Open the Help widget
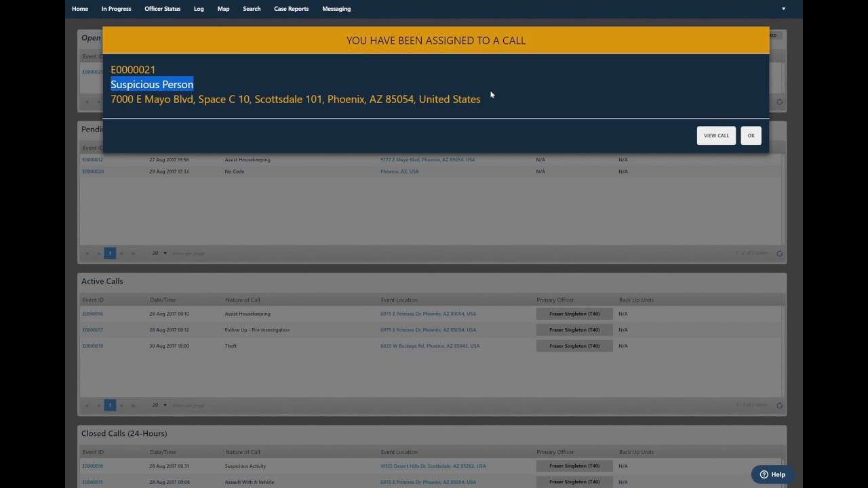Screen dimensions: 868x488 772,474
